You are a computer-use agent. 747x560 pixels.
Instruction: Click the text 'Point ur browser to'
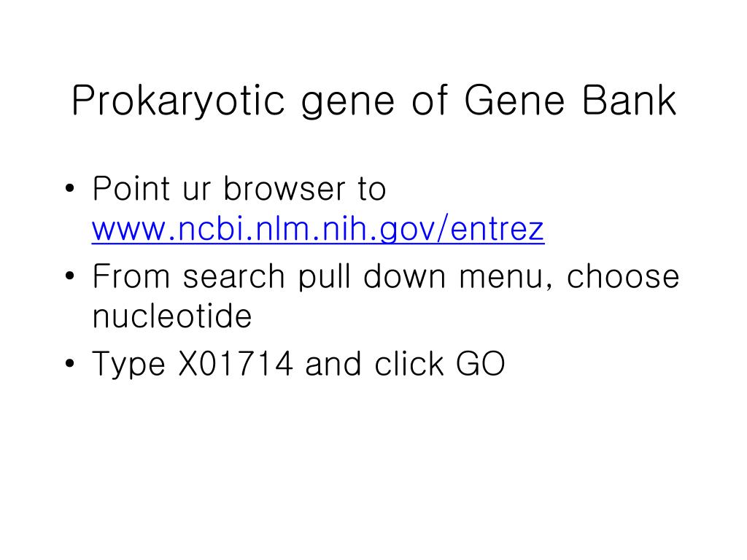(x=239, y=189)
